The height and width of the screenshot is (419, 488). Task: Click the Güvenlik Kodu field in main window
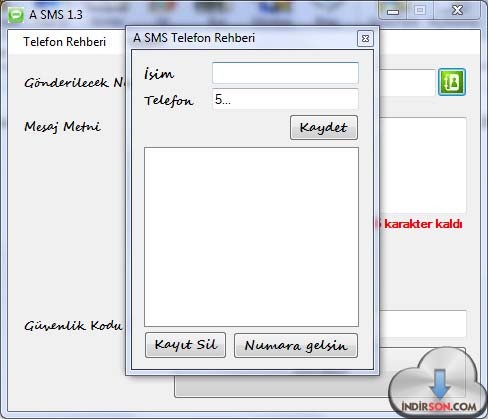(423, 324)
